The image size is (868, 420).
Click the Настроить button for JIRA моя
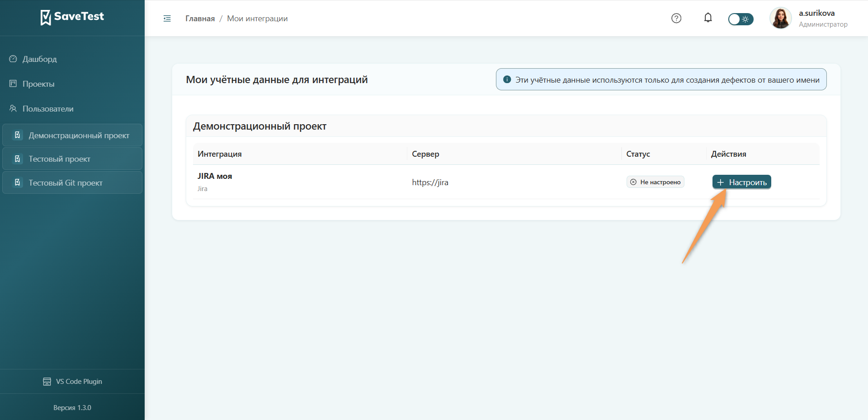coord(742,182)
